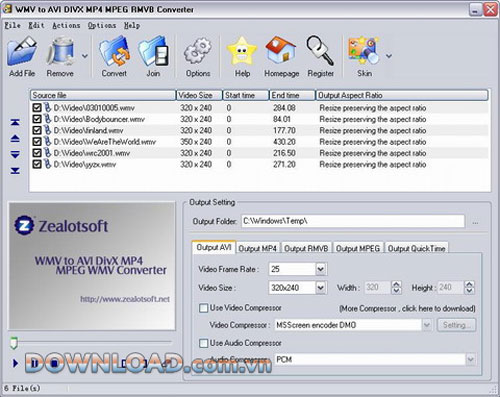Decrease Height with the down stepper arrow
The image size is (500, 397).
coord(469,291)
